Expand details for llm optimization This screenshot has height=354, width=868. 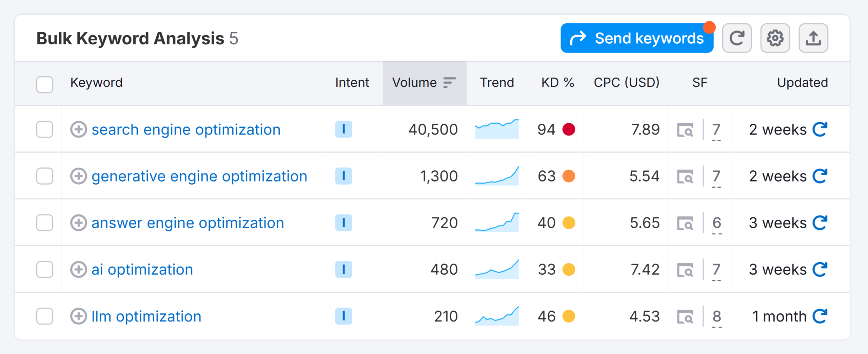pyautogui.click(x=79, y=316)
